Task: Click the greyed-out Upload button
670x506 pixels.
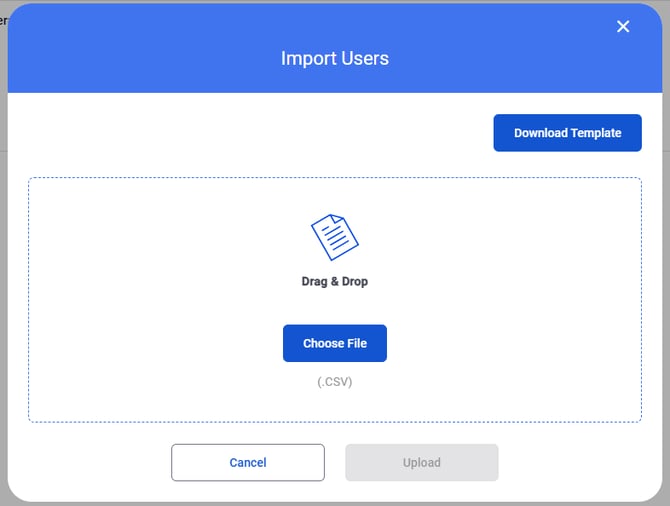Action: point(421,462)
